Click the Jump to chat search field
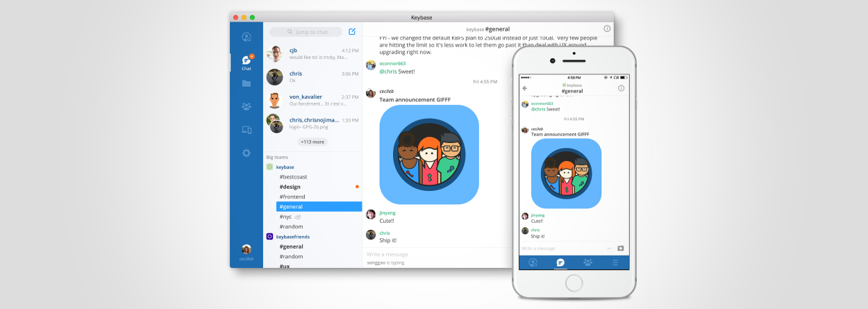This screenshot has width=868, height=309. 306,32
